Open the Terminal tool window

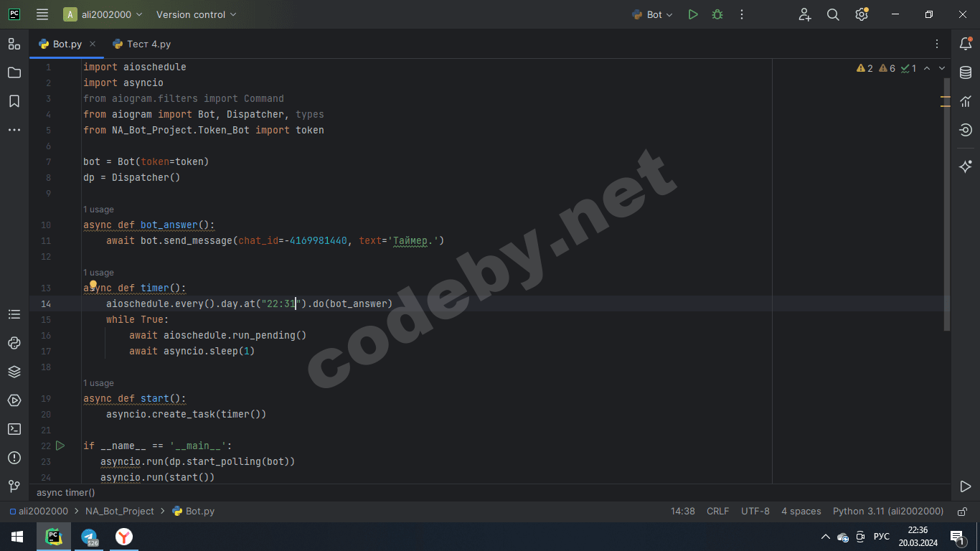tap(14, 429)
